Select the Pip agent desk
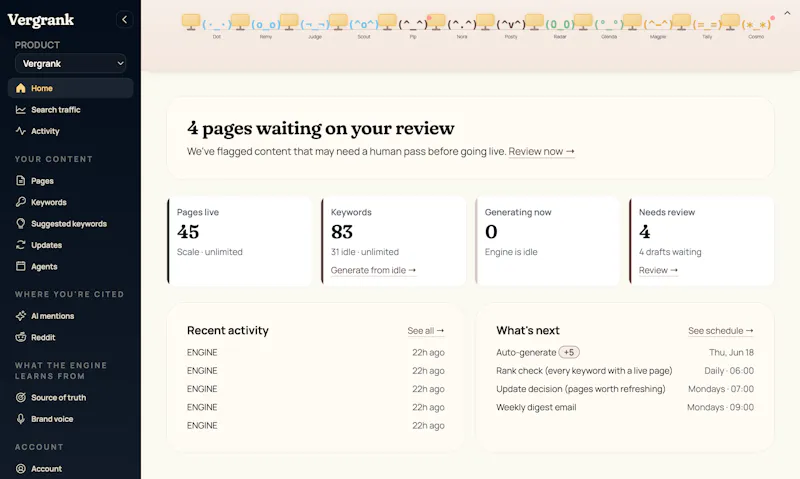 [x=403, y=26]
